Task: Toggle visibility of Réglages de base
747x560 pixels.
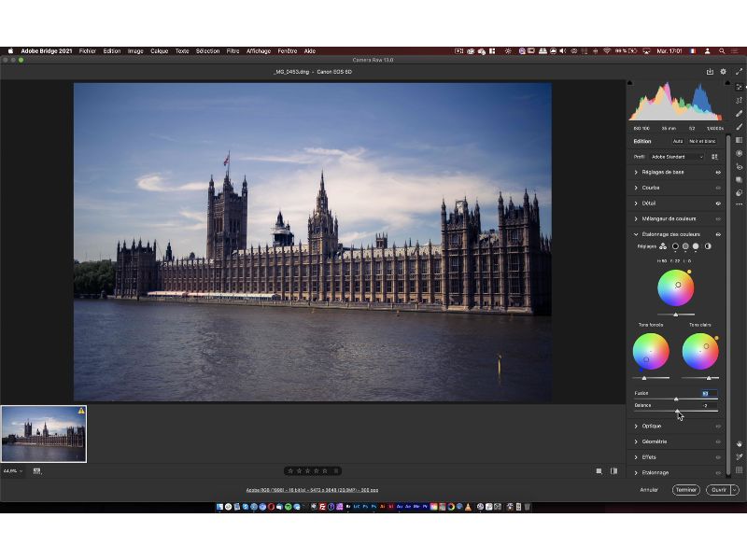Action: point(718,173)
